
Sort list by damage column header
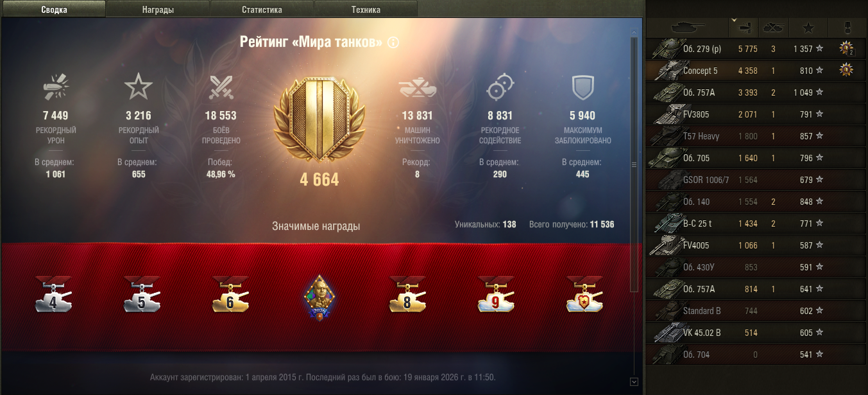[744, 28]
